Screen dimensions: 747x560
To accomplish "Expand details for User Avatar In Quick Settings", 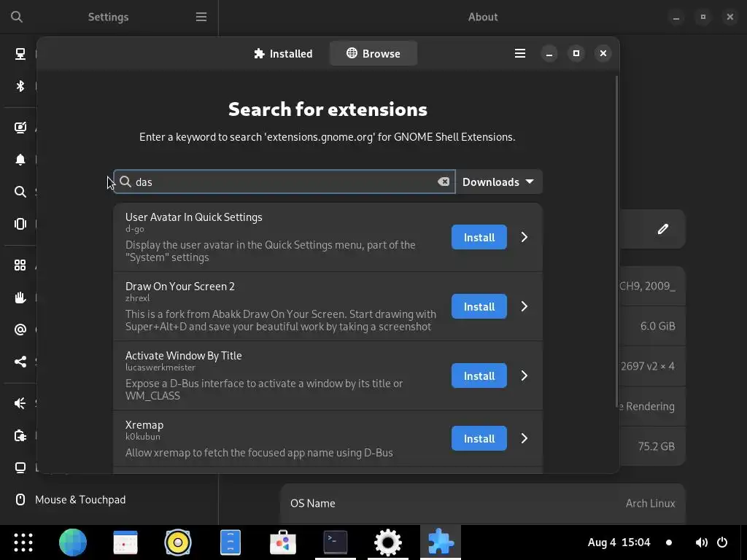I will tap(524, 237).
